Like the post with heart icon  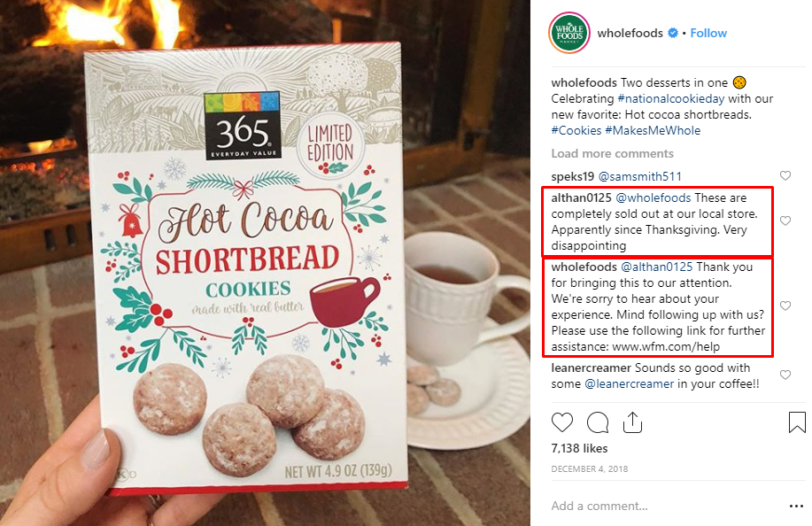tap(562, 422)
